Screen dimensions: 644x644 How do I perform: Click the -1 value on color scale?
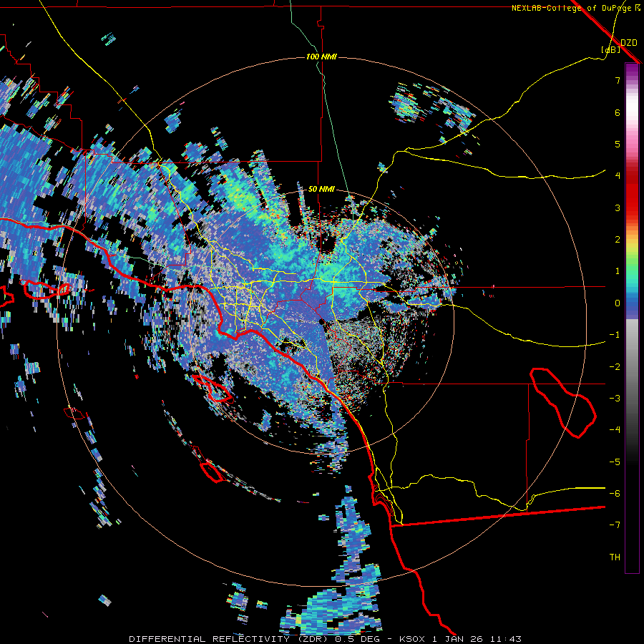615,335
